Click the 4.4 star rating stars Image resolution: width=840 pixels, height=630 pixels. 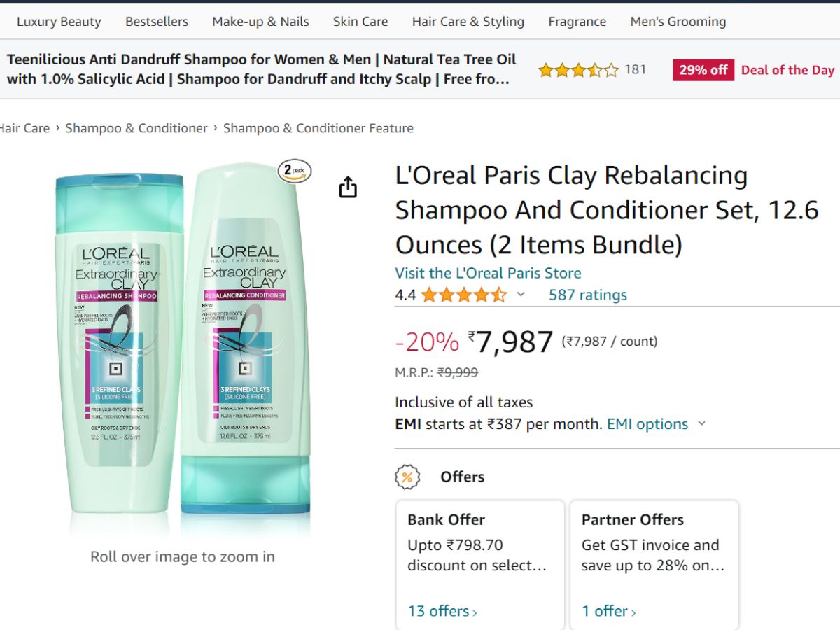point(462,295)
